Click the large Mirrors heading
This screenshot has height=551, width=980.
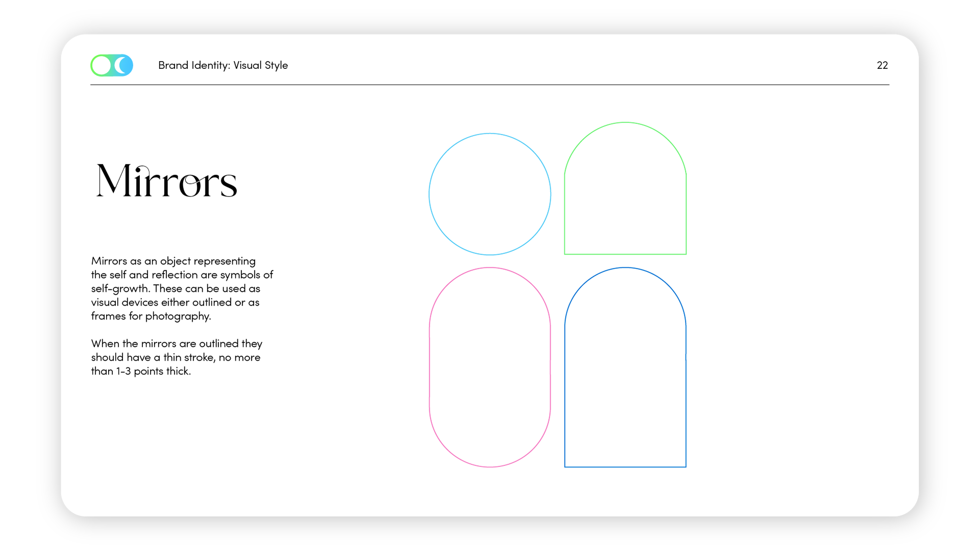(167, 181)
